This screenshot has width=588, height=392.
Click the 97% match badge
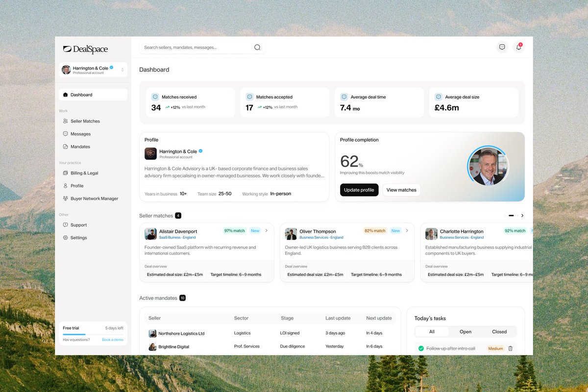(234, 231)
